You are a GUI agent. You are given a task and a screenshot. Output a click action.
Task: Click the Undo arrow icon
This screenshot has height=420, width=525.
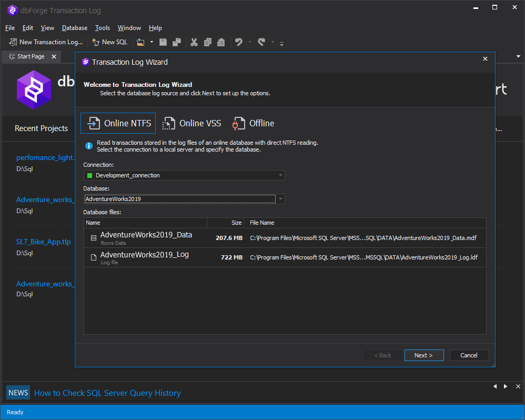coord(239,42)
